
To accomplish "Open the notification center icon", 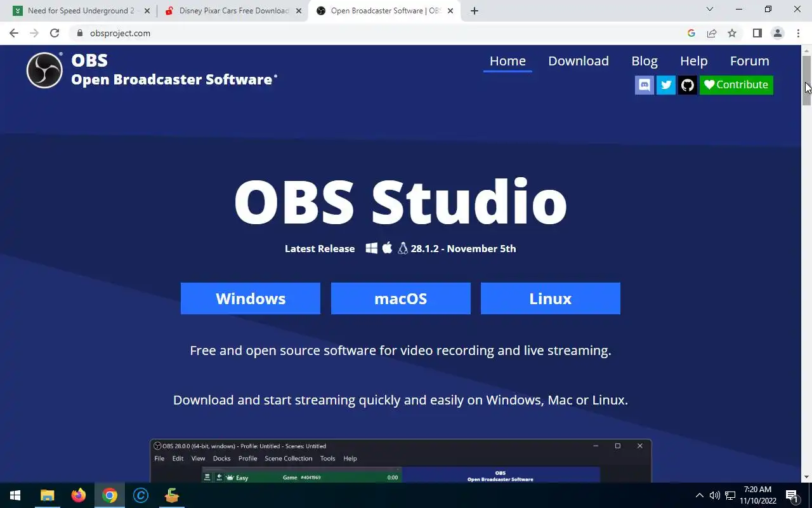I will point(792,495).
